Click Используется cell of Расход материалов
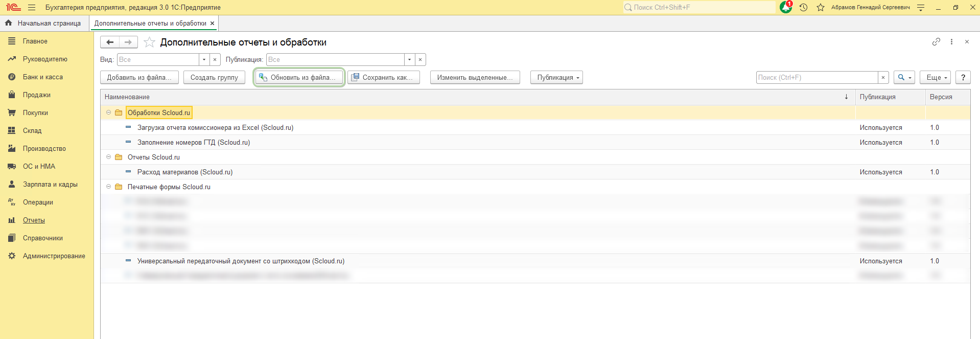The width and height of the screenshot is (980, 339). tap(891, 172)
